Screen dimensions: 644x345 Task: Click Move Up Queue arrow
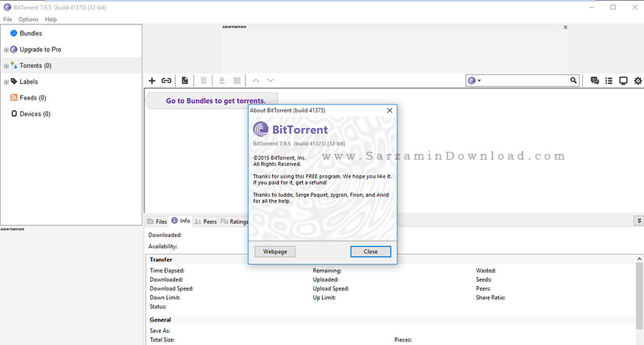click(255, 80)
